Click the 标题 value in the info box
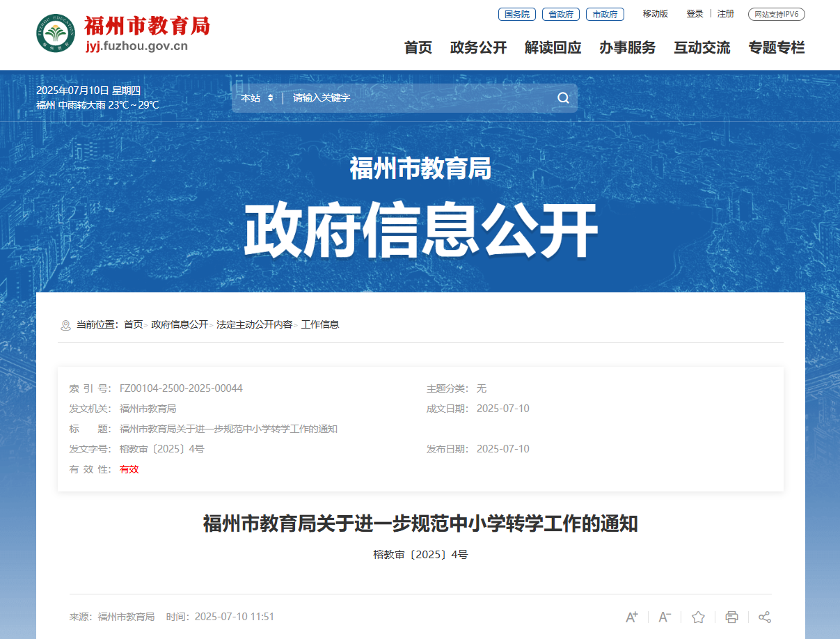Image resolution: width=840 pixels, height=639 pixels. [228, 429]
